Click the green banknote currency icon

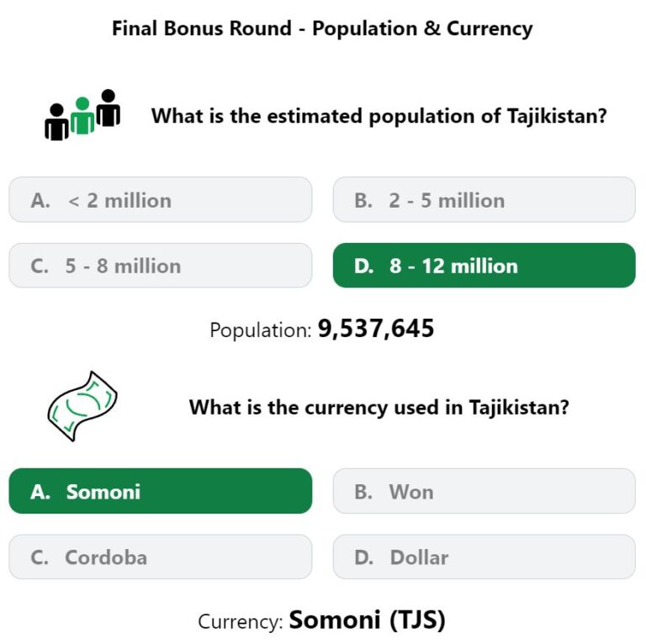[x=82, y=408]
